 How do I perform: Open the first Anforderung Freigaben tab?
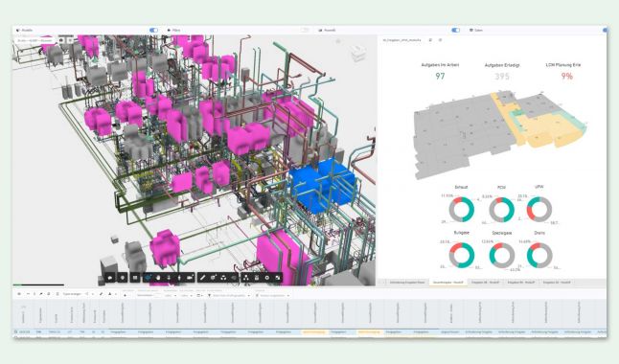pos(407,283)
